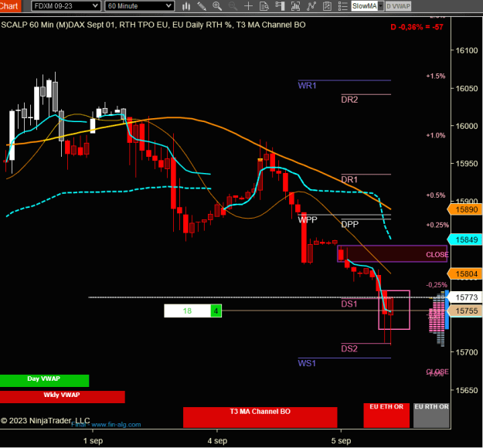The image size is (483, 448).
Task: Click the WR1 pivot label
Action: point(307,86)
